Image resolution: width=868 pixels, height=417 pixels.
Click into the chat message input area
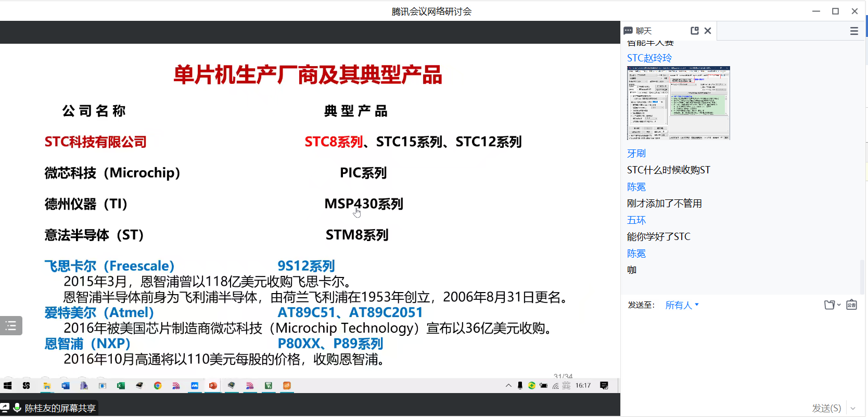pyautogui.click(x=742, y=357)
